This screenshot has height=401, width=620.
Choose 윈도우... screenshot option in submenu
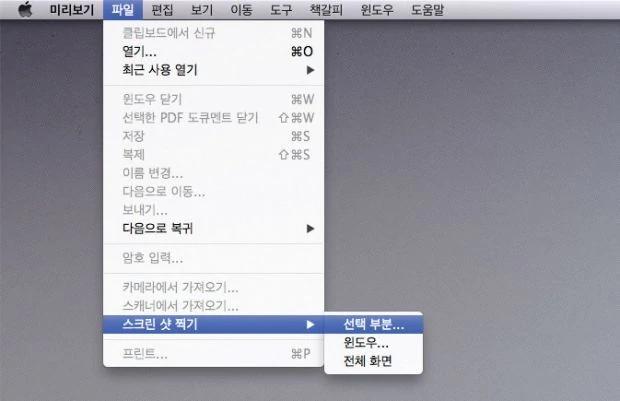click(x=373, y=342)
